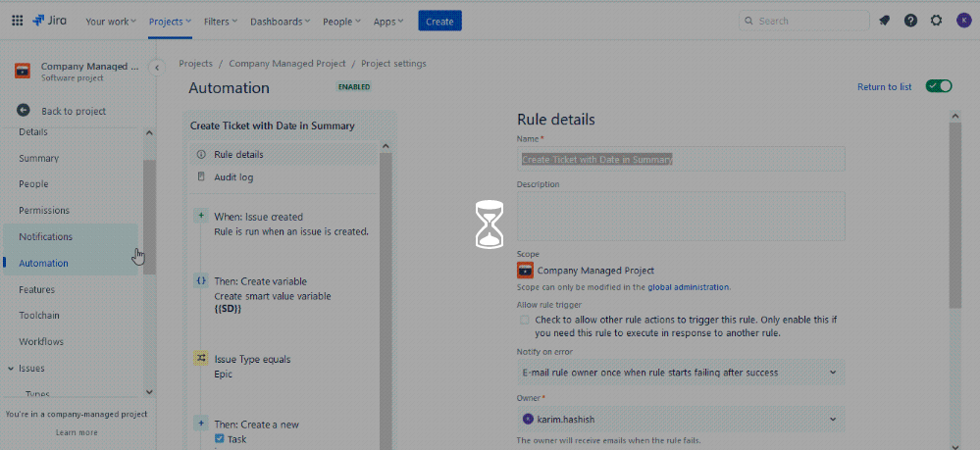This screenshot has width=980, height=450.
Task: Click the global administration link
Action: pos(688,287)
